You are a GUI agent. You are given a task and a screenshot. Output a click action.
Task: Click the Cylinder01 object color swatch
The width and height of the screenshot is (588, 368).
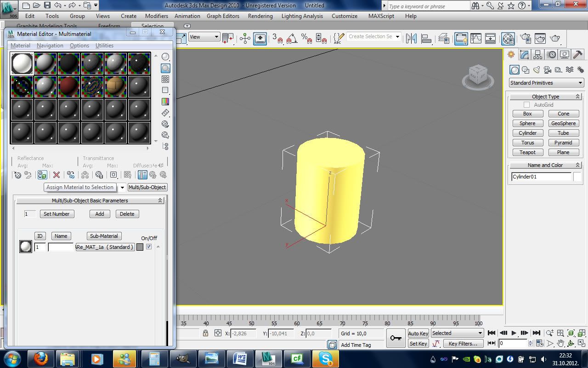pyautogui.click(x=577, y=177)
